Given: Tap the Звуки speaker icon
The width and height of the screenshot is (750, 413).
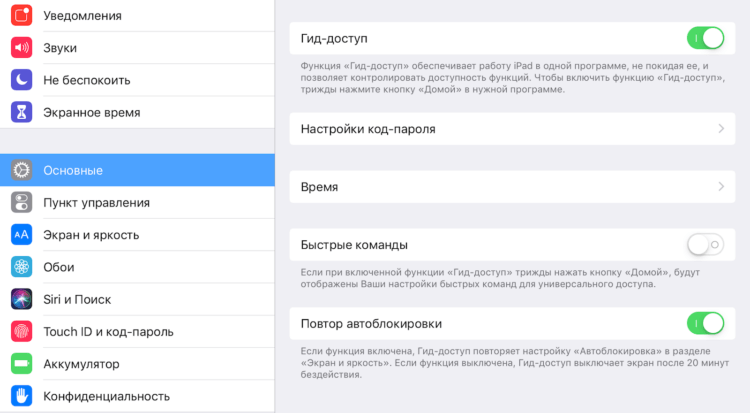Looking at the screenshot, I should tap(22, 47).
